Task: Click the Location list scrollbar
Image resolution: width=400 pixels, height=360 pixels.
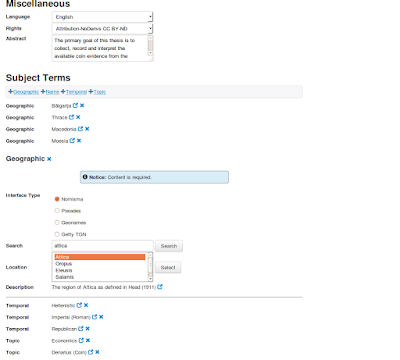Action: tap(150, 267)
